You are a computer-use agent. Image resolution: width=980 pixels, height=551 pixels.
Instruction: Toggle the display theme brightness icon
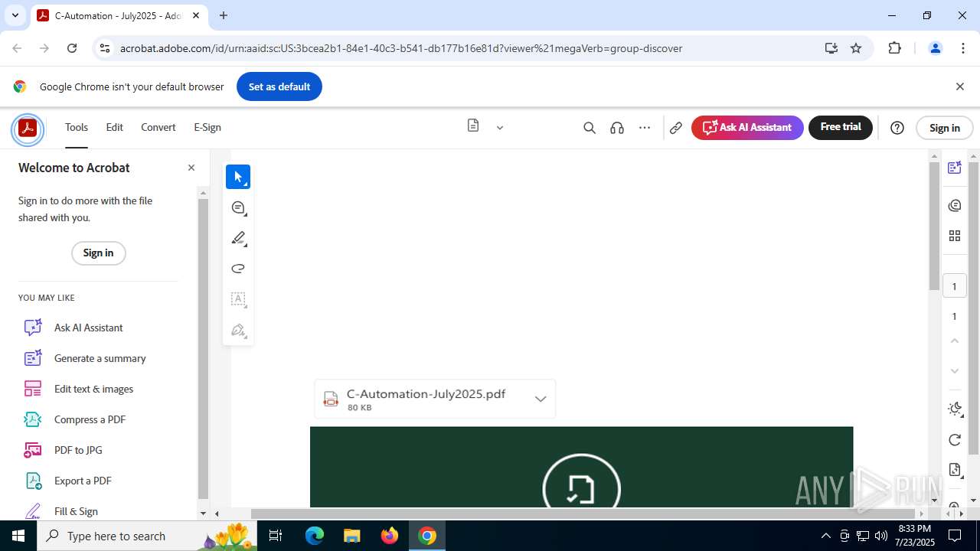[955, 409]
